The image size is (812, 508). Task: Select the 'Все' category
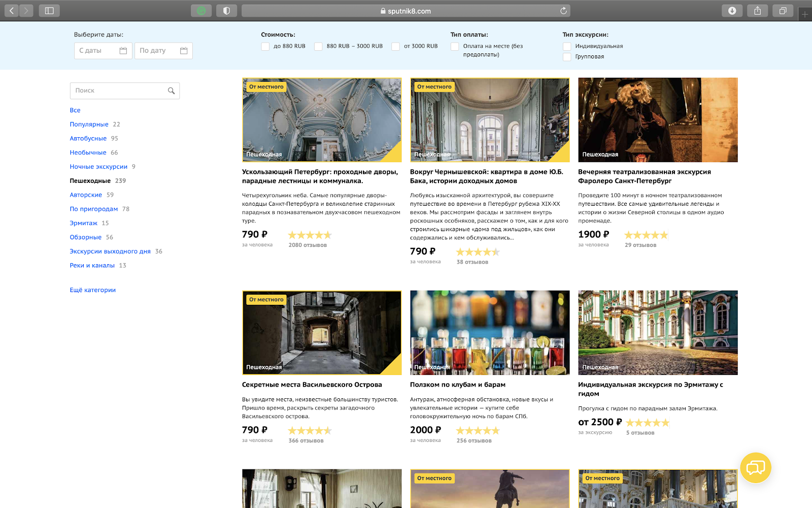(x=75, y=110)
